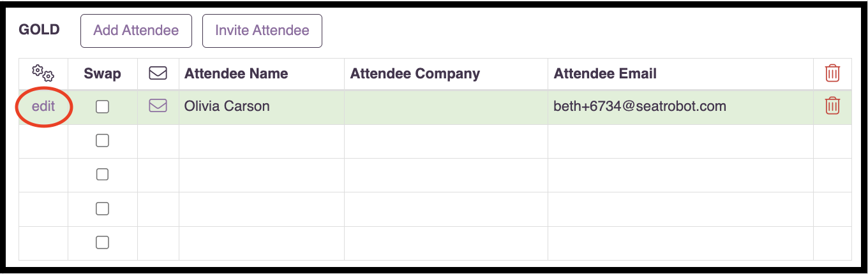Delete Olivia Carson with red trash icon
Image resolution: width=868 pixels, height=274 pixels.
click(832, 106)
